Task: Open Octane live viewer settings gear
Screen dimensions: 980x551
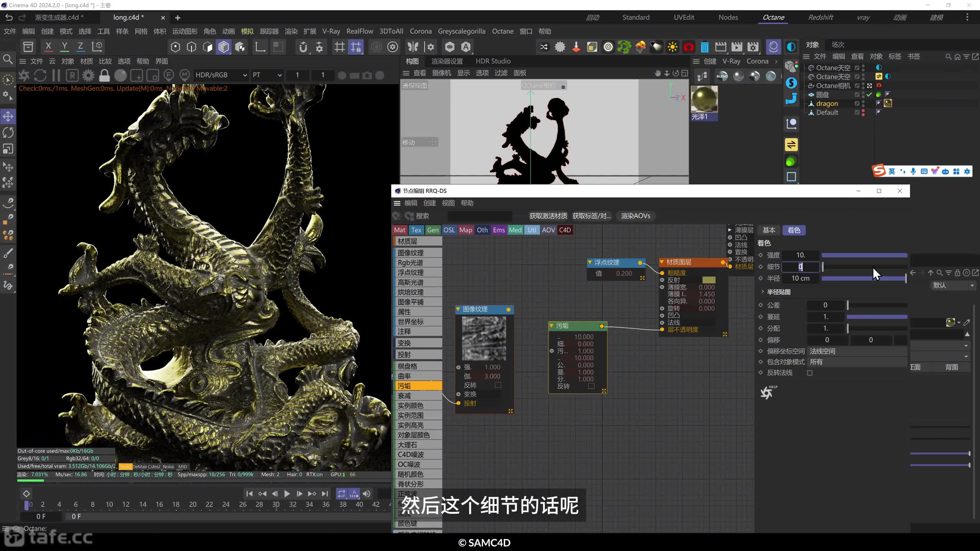Action: click(88, 75)
